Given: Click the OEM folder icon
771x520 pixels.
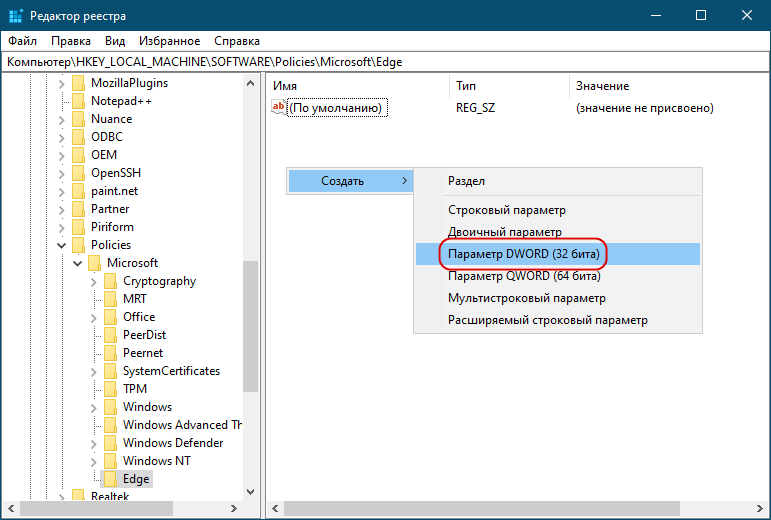Looking at the screenshot, I should pyautogui.click(x=79, y=155).
